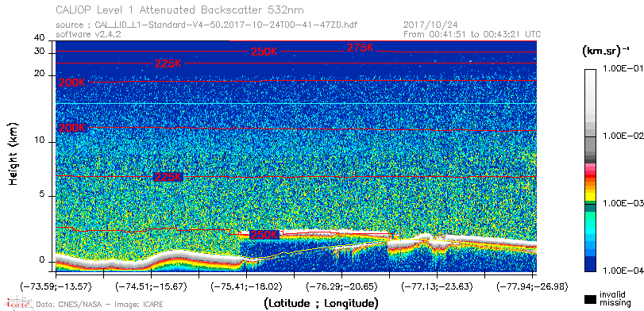
Task: Click the '250K' label near the surface
Action: (264, 235)
